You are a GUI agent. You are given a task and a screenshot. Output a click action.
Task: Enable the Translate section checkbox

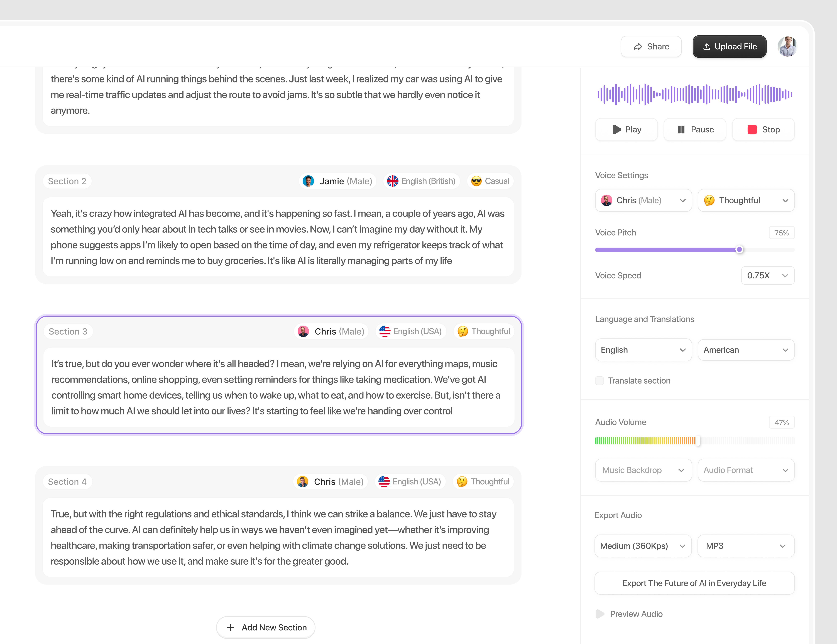pyautogui.click(x=599, y=381)
